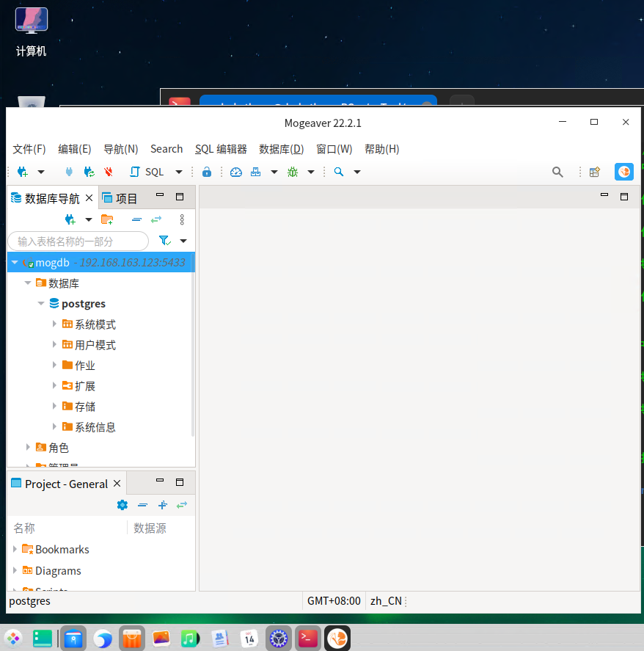Open the SQL button dropdown arrow
Viewport: 644px width, 651px height.
click(179, 172)
